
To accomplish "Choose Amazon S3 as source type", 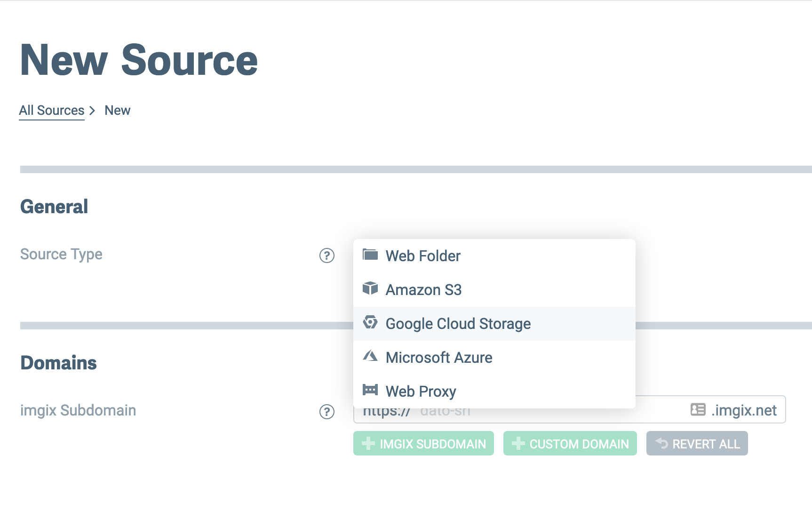I will tap(424, 290).
